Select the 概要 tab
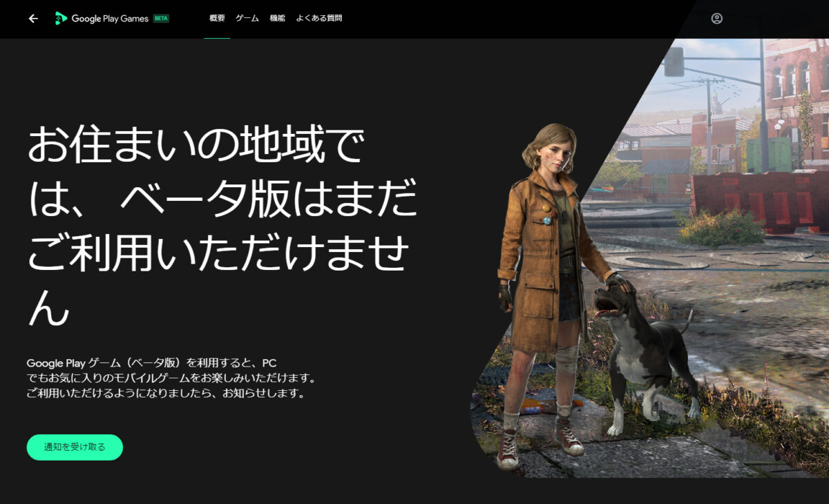Screen dimensions: 829x504 click(217, 19)
